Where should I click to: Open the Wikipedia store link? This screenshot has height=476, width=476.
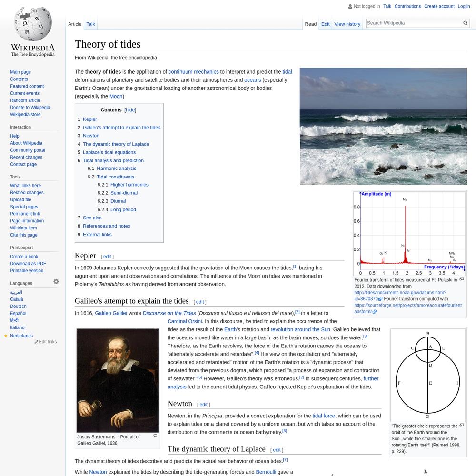pos(25,114)
